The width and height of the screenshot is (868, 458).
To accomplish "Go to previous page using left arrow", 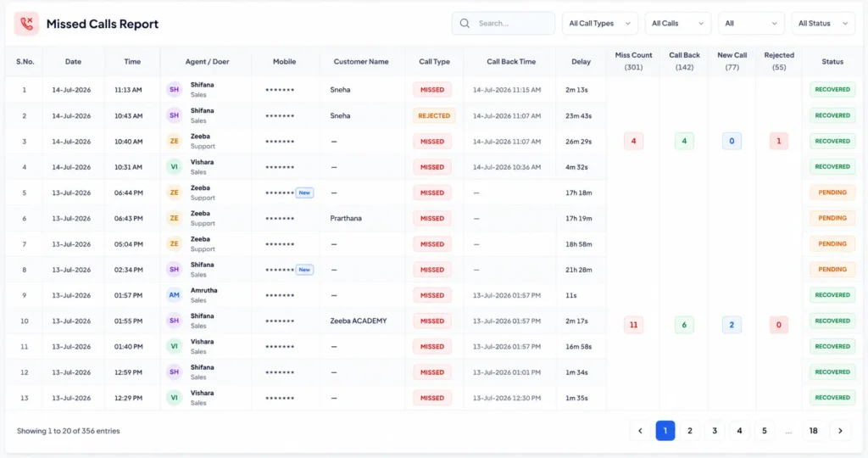I will point(640,430).
